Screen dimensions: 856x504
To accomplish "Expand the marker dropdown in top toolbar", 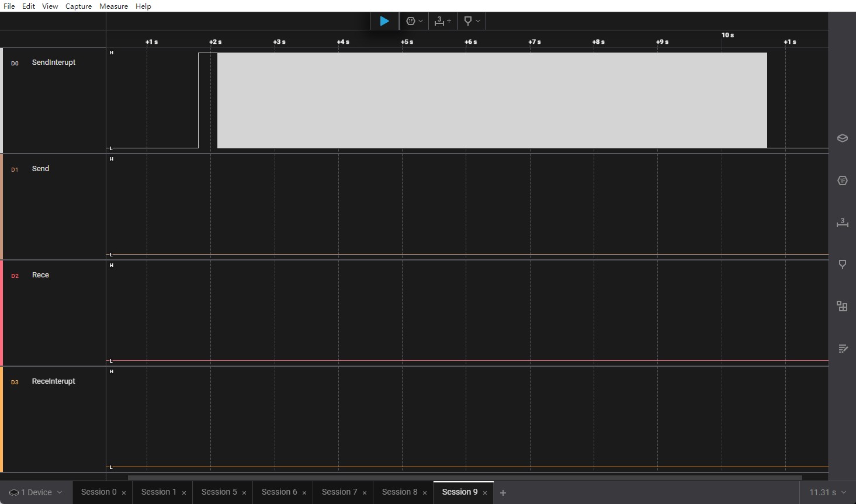I will click(472, 21).
